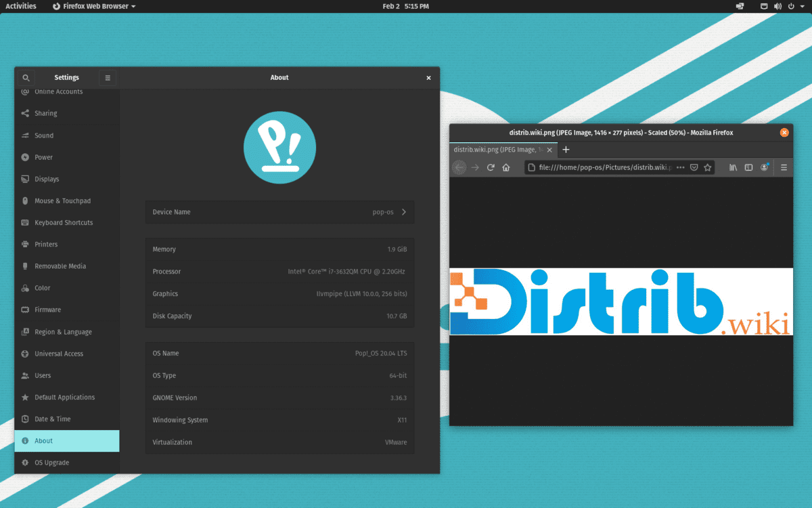Select Sharing in Settings sidebar
The height and width of the screenshot is (508, 812).
pos(67,113)
